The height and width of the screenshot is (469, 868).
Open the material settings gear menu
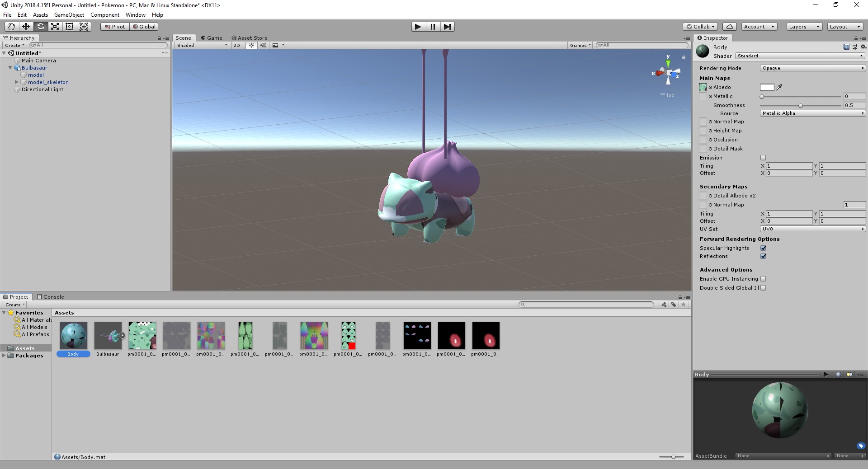(863, 47)
